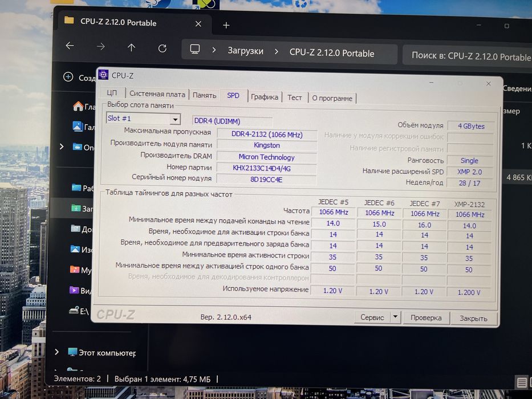
Task: Select This PC (Этот компьютер) in sidebar
Action: point(101,352)
